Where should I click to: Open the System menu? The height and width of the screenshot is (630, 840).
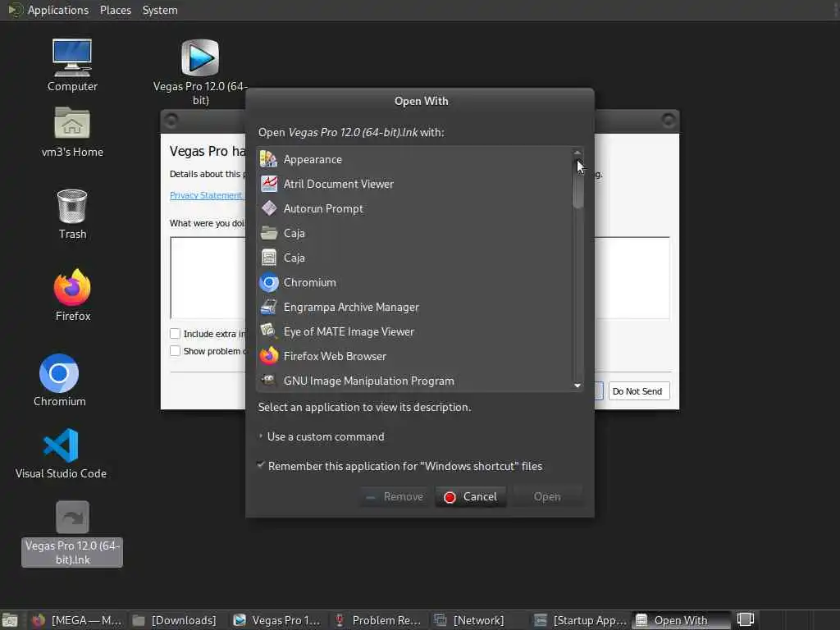pos(160,10)
